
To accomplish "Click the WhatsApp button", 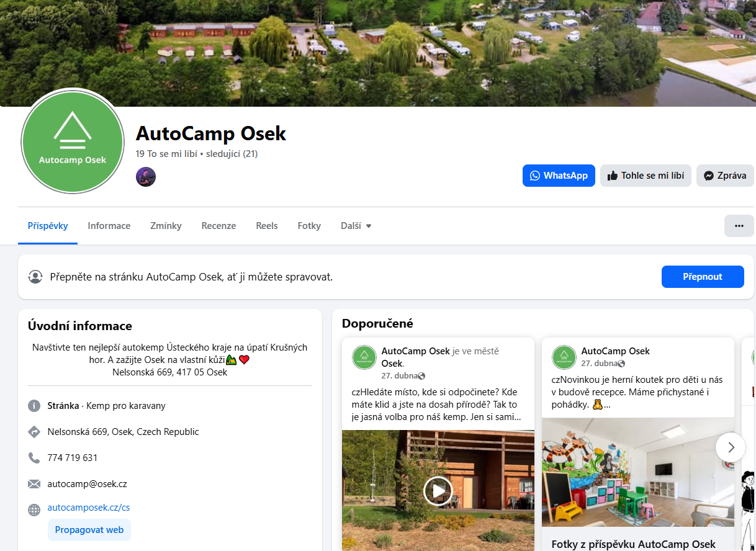I will [559, 176].
